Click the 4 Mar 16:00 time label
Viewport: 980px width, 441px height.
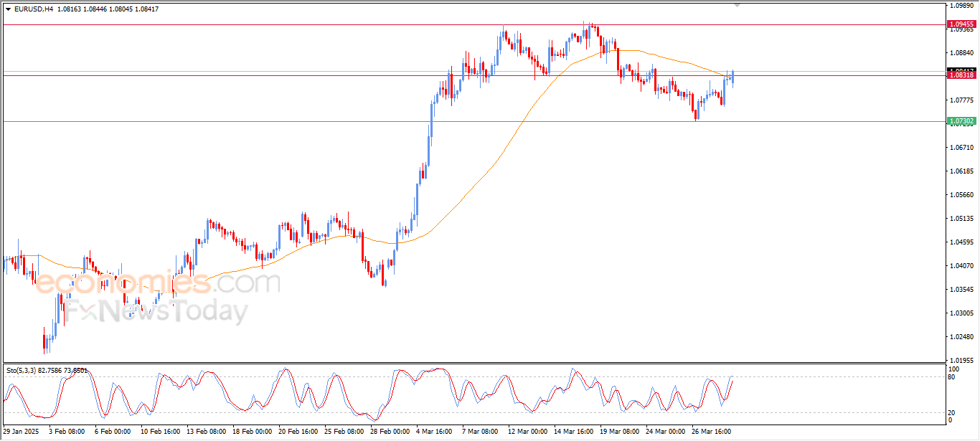435,432
